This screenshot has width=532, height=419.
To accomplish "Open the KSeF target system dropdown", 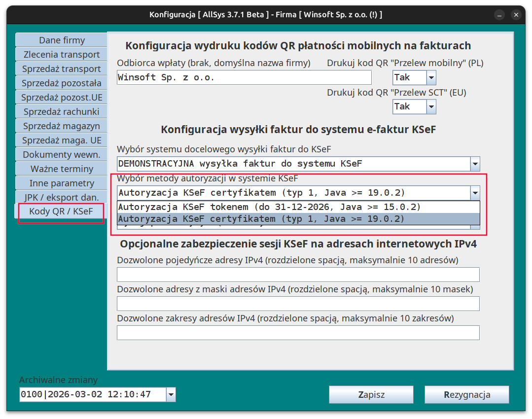I will tap(475, 164).
